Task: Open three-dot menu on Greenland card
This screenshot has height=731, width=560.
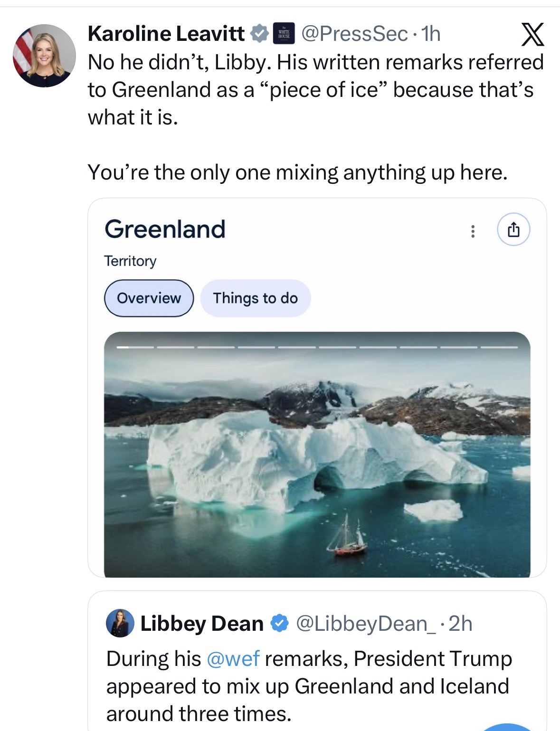Action: click(x=472, y=231)
